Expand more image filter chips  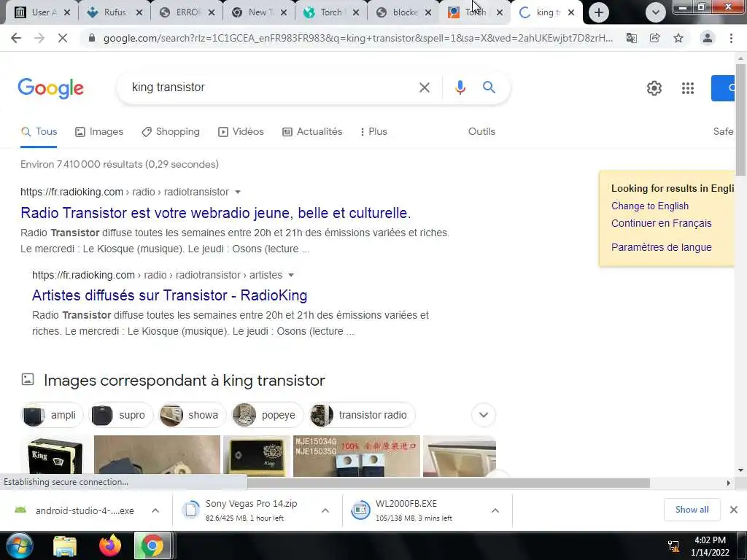click(484, 415)
